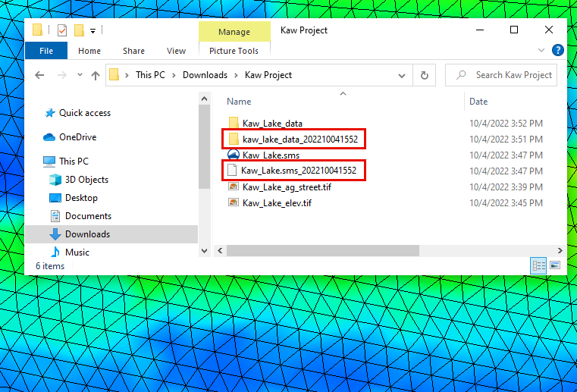Select the Kaw_Lake_elev.tif file
Screen dimensions: 577x392
277,202
